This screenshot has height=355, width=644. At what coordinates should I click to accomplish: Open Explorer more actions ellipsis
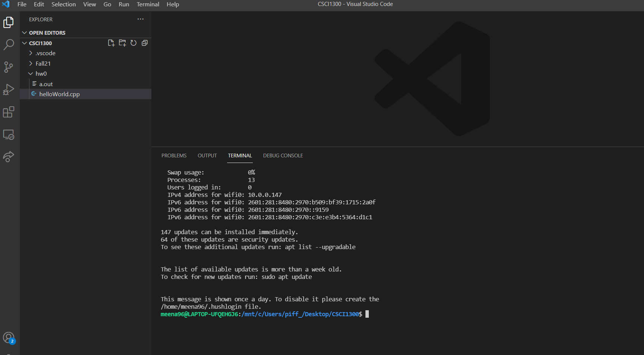pyautogui.click(x=141, y=19)
